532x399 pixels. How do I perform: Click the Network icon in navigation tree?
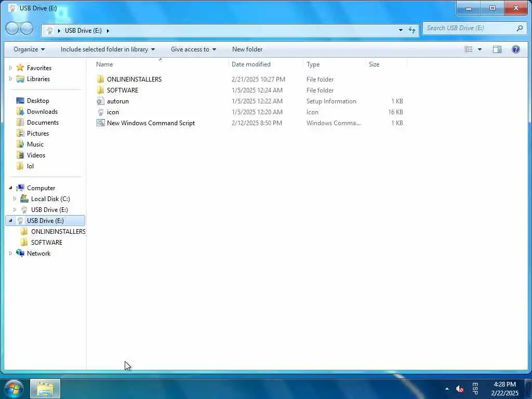[x=20, y=253]
